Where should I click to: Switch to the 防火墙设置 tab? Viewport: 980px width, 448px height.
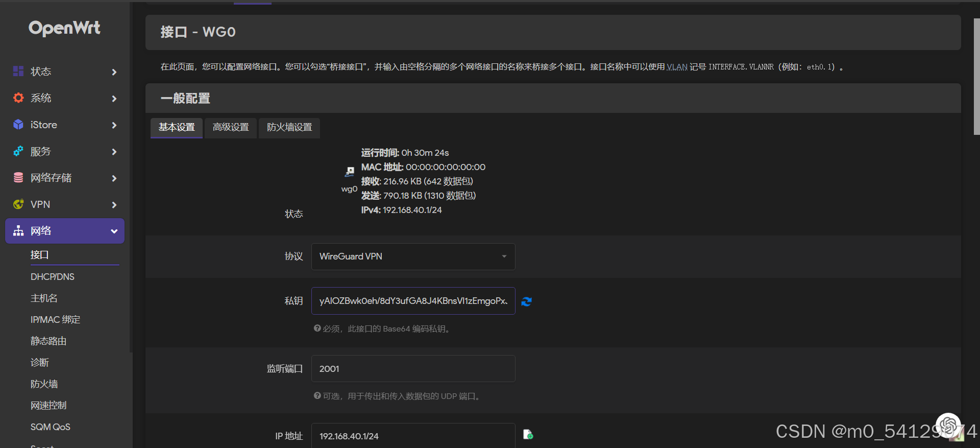(x=289, y=127)
